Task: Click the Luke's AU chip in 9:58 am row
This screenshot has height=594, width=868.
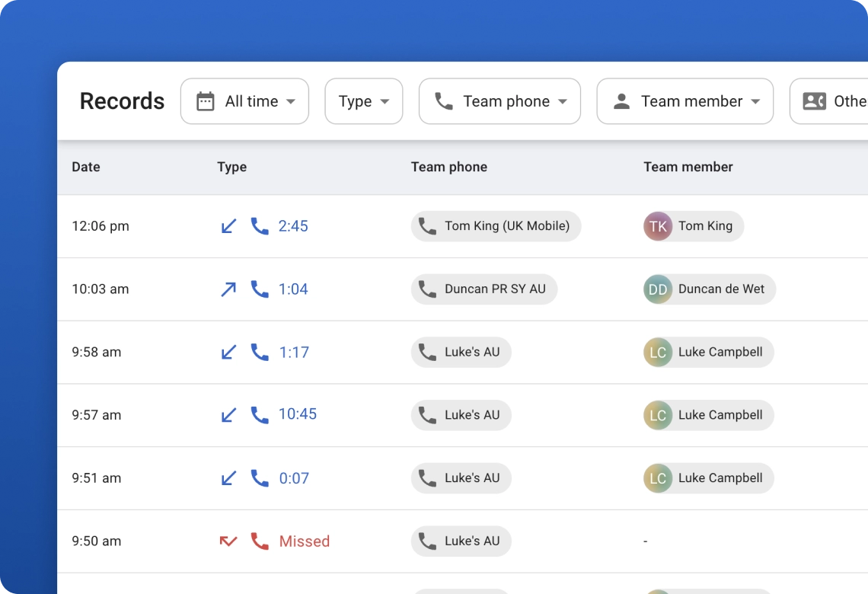Action: pyautogui.click(x=461, y=352)
